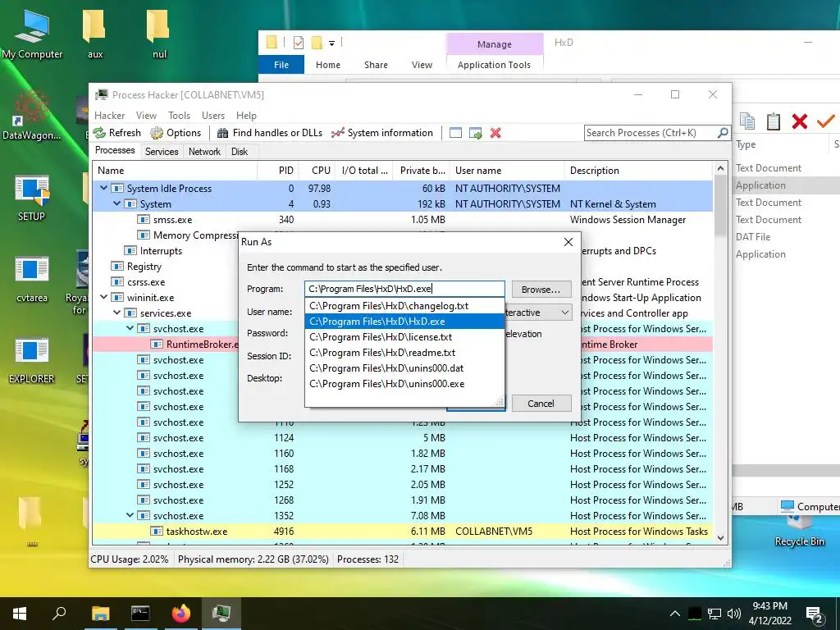
Task: Launch Firefox from the taskbar
Action: 181,614
